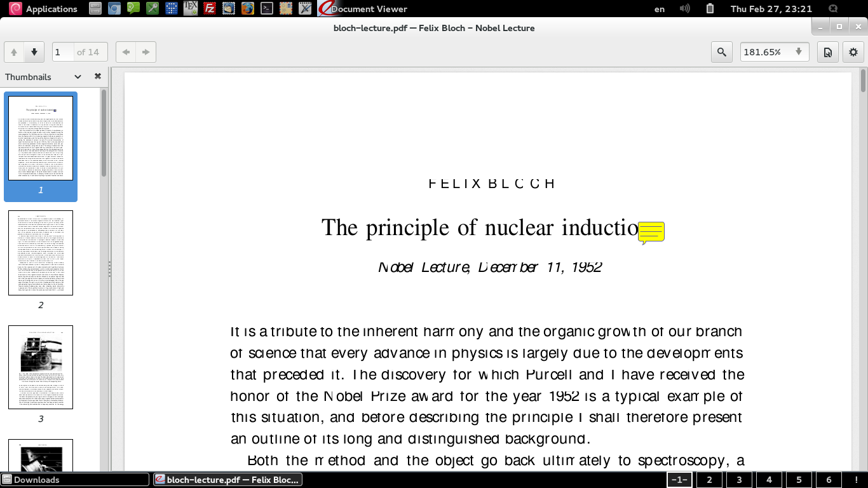Image resolution: width=868 pixels, height=488 pixels.
Task: Open FileZilla from the top panel
Action: [210, 9]
